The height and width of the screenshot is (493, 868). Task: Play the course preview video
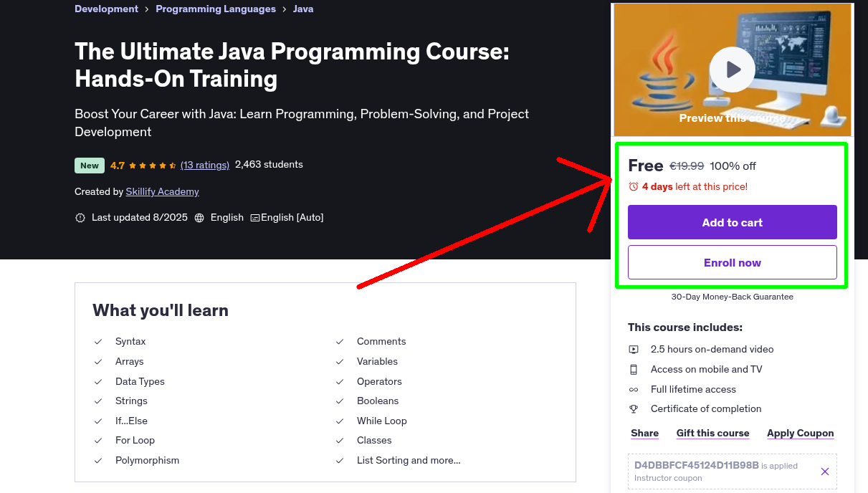(732, 70)
